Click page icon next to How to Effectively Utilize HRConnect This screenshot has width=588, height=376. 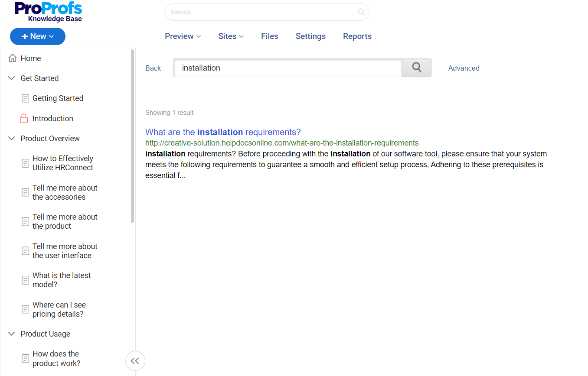[x=26, y=163]
